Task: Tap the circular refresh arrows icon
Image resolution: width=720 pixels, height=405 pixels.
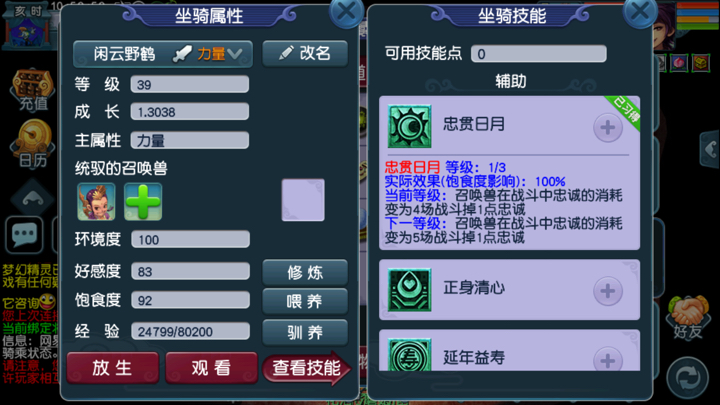Action: pos(688,378)
